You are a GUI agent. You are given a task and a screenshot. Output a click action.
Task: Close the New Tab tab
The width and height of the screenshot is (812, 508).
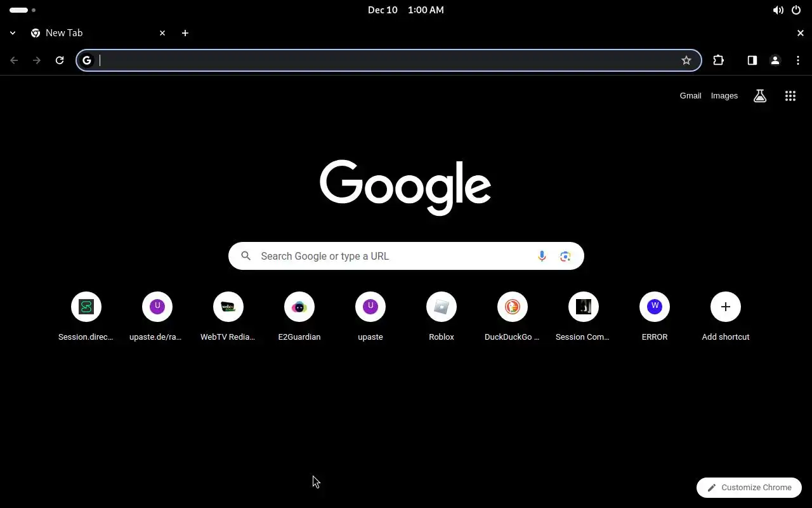point(162,33)
